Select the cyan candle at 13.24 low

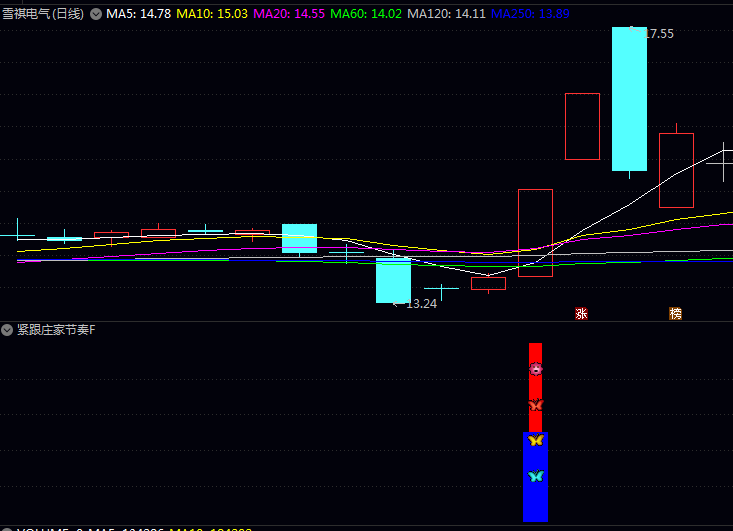click(x=394, y=280)
